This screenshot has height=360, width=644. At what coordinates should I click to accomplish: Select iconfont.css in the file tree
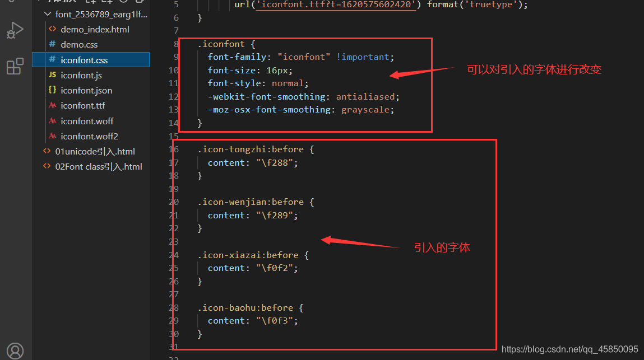click(91, 60)
